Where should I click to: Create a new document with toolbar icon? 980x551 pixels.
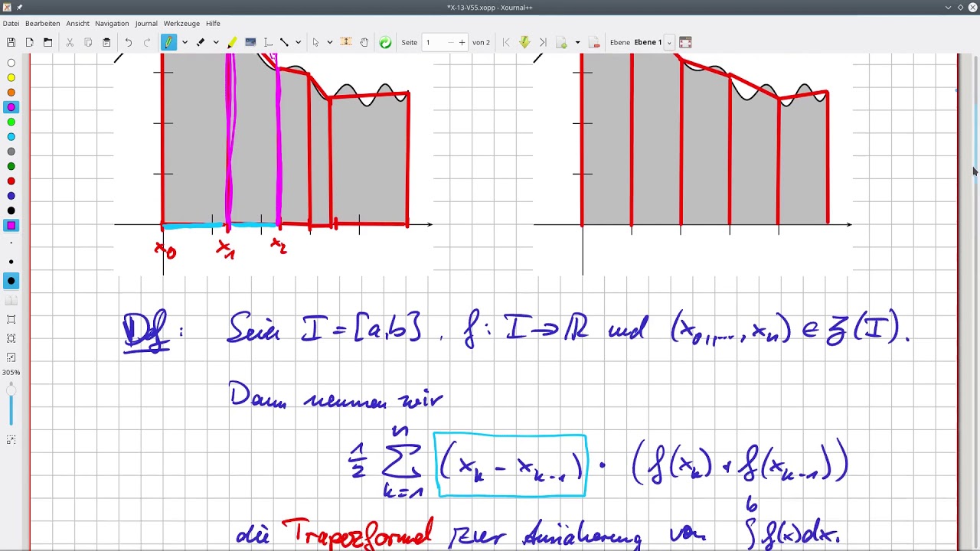(x=29, y=43)
